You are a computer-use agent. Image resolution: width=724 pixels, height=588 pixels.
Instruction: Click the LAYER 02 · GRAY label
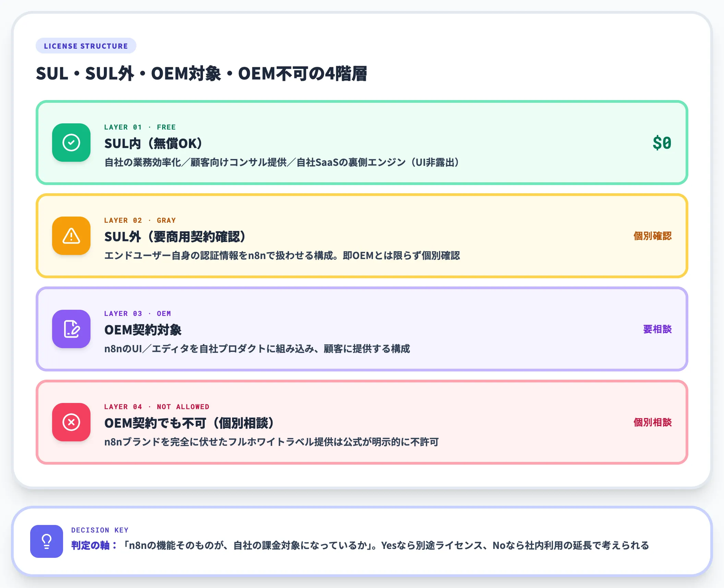click(140, 220)
